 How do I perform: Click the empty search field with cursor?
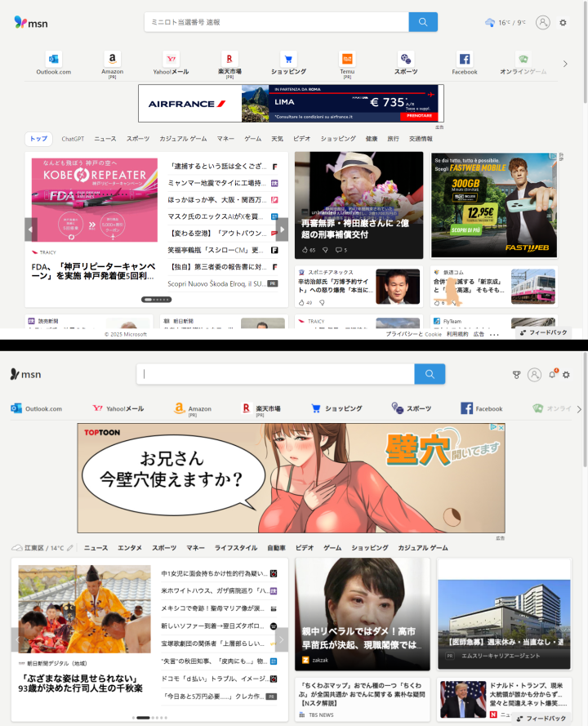click(x=278, y=374)
